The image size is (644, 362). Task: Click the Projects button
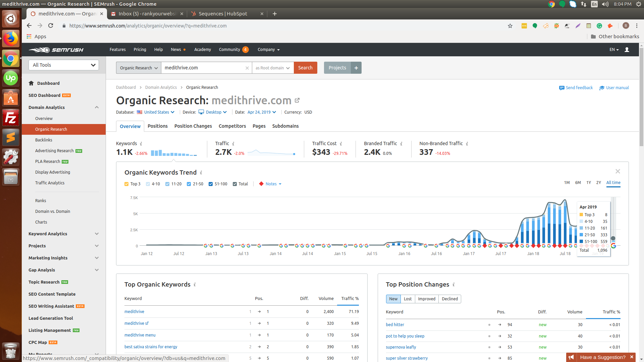point(337,68)
